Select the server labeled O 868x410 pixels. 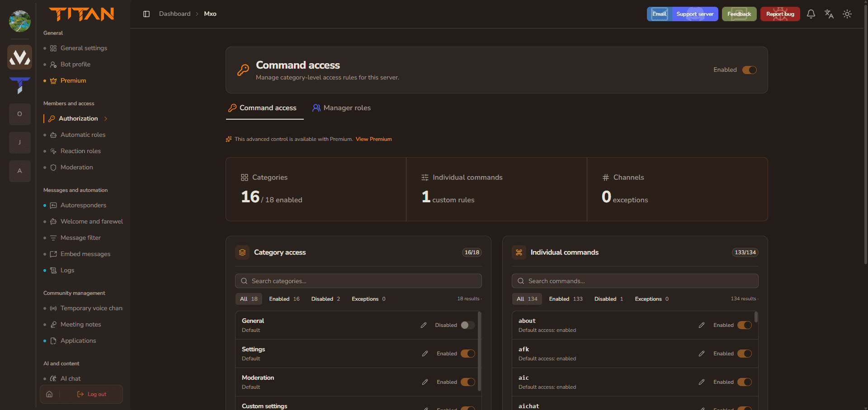pyautogui.click(x=20, y=114)
